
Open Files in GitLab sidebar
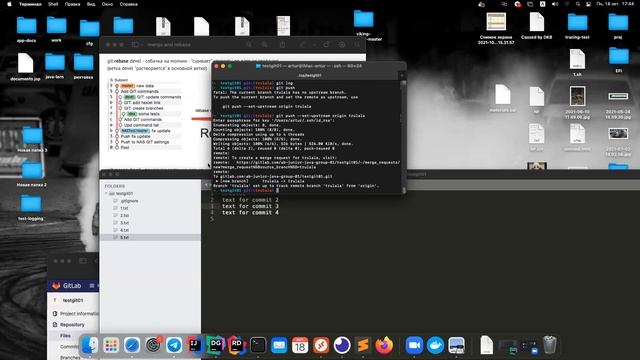pos(65,336)
